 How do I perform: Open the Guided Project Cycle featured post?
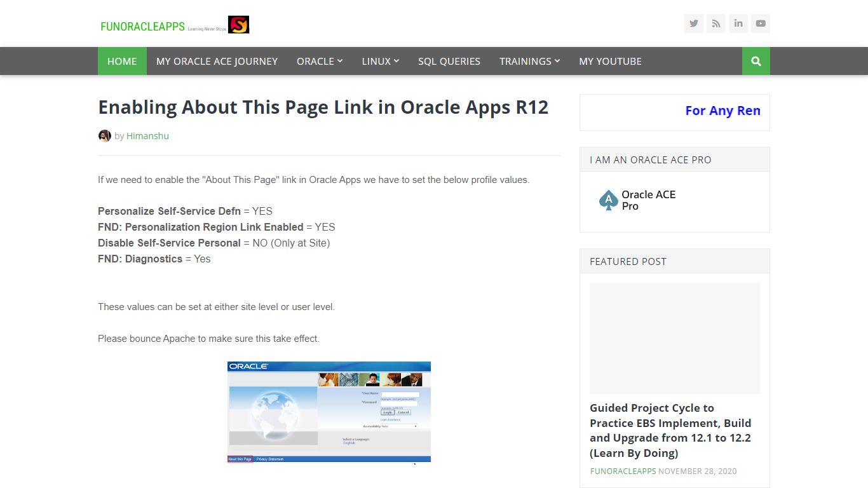pos(670,430)
